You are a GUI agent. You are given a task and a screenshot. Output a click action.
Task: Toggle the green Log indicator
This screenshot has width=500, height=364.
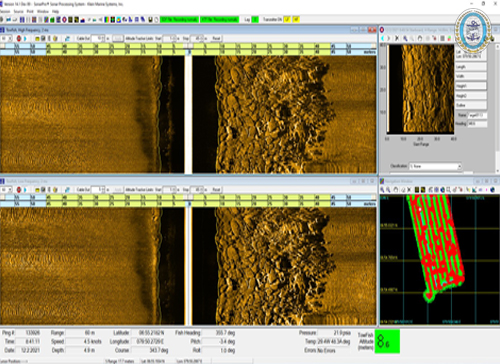(x=255, y=20)
